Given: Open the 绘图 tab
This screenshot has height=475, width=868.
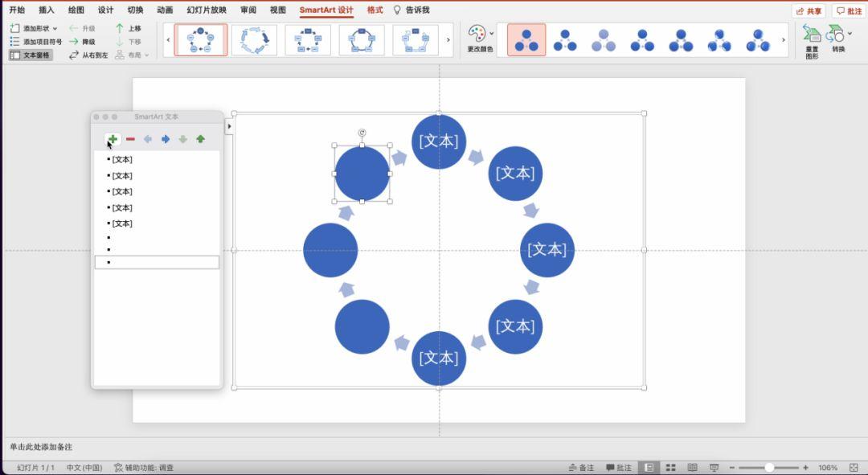Looking at the screenshot, I should tap(76, 10).
